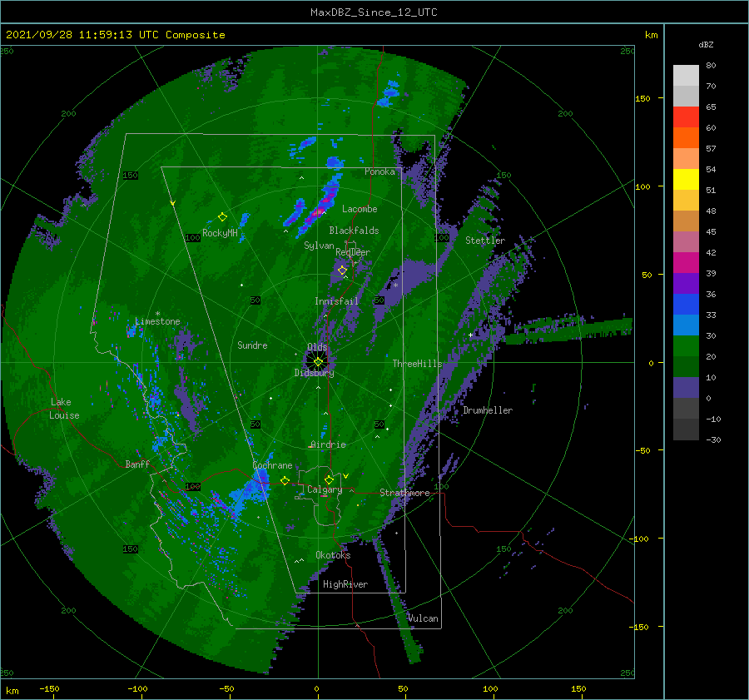Select the ThreeHills town label
This screenshot has width=749, height=700.
click(x=418, y=364)
